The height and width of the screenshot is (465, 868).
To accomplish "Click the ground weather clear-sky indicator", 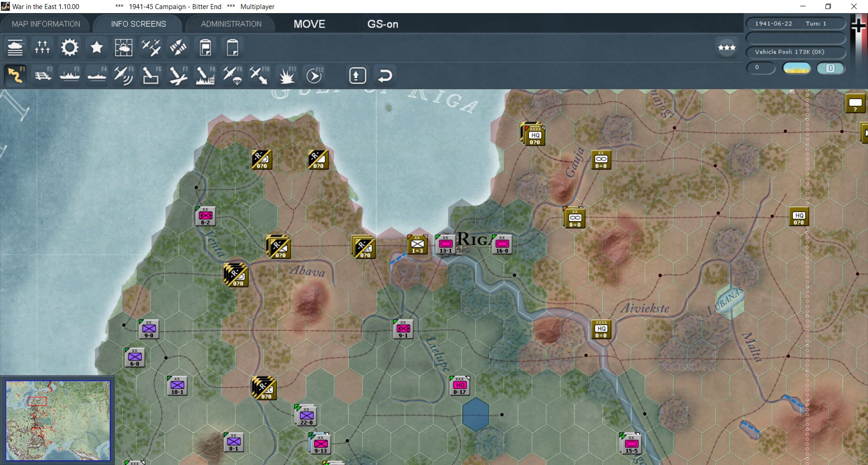I will [797, 68].
